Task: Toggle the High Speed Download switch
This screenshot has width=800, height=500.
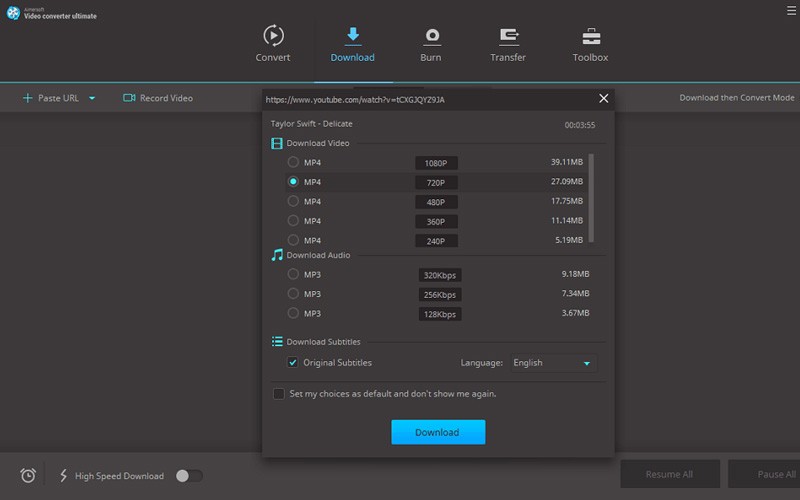Action: [x=189, y=476]
